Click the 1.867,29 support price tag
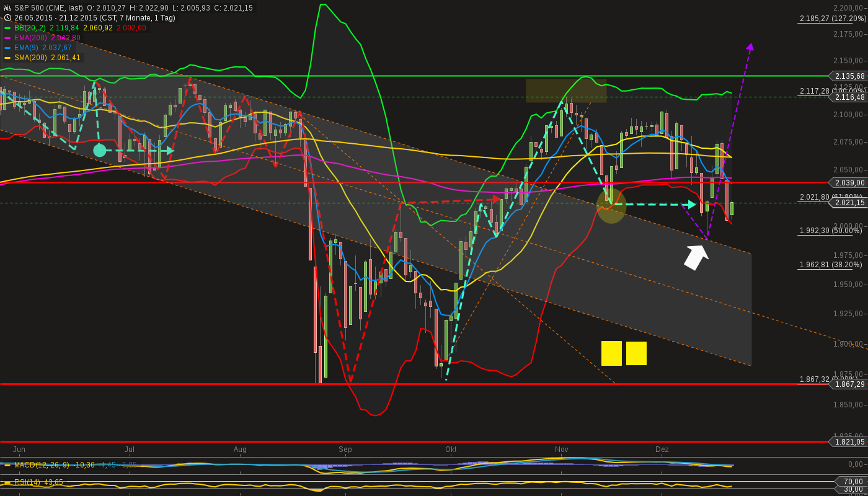This screenshot has width=868, height=496. click(848, 384)
